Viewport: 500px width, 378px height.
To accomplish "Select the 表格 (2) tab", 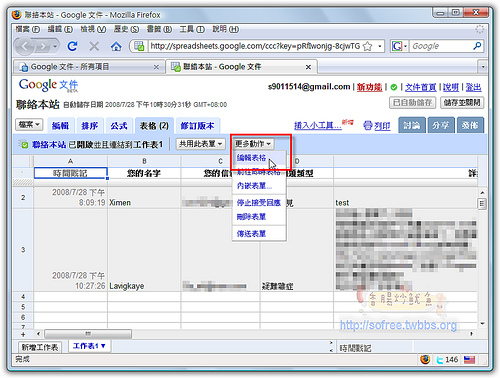I will 154,126.
